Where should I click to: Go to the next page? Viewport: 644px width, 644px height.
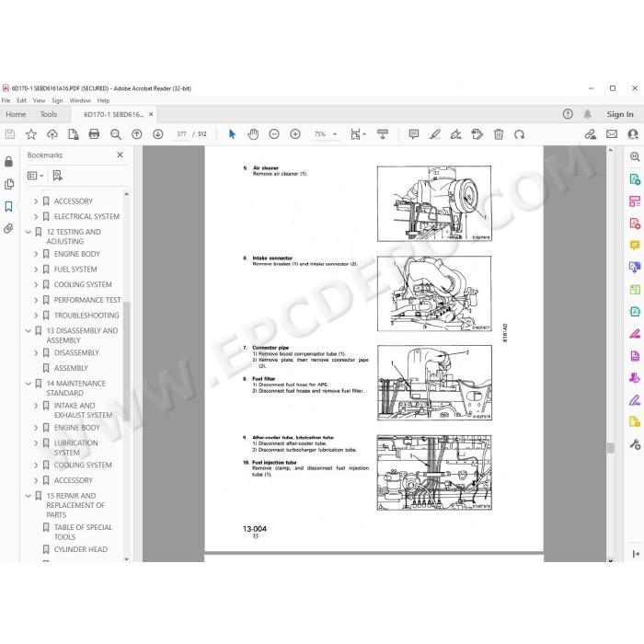(157, 134)
